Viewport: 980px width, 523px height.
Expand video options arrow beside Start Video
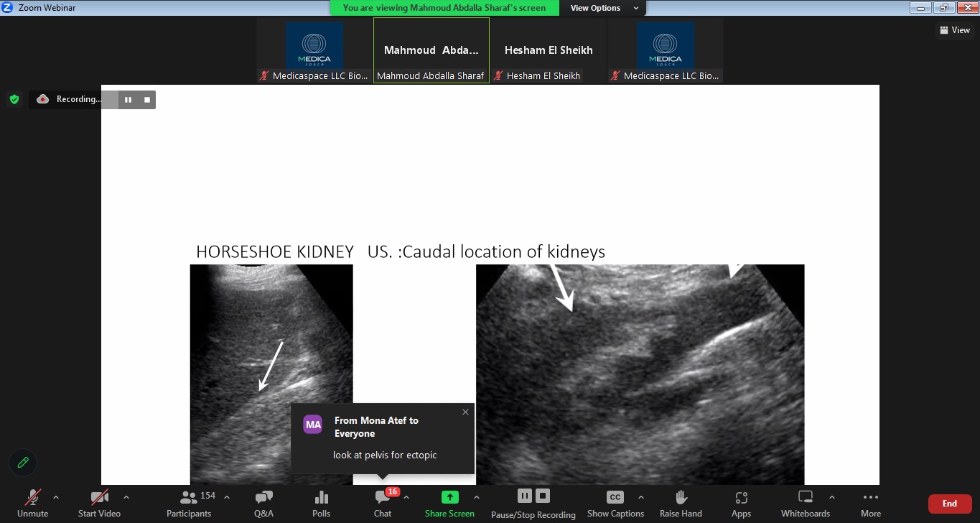click(126, 497)
